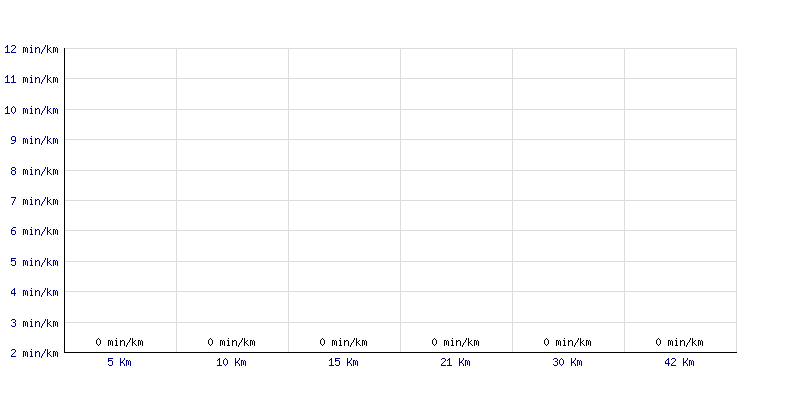Click the 5 min/km y-axis label
Viewport: 800px width, 400px height.
tap(34, 262)
